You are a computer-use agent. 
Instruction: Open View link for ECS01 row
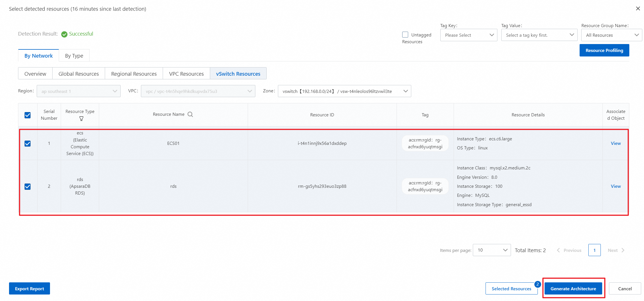[x=616, y=143]
